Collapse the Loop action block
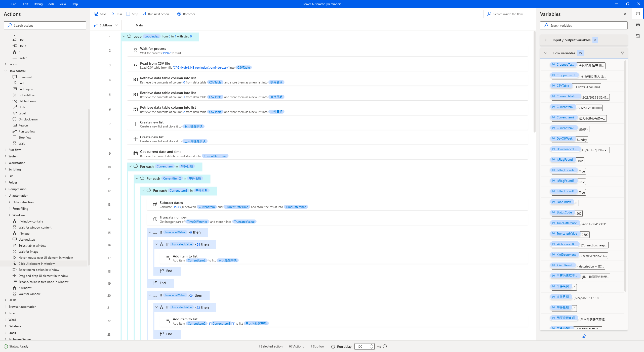The width and height of the screenshot is (644, 352). pyautogui.click(x=124, y=36)
